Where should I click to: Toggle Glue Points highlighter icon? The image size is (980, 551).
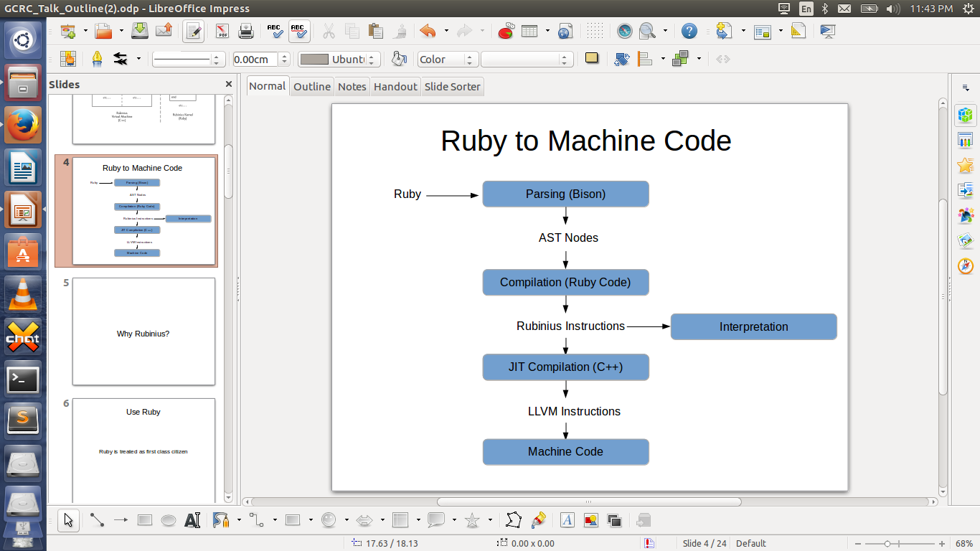(539, 520)
